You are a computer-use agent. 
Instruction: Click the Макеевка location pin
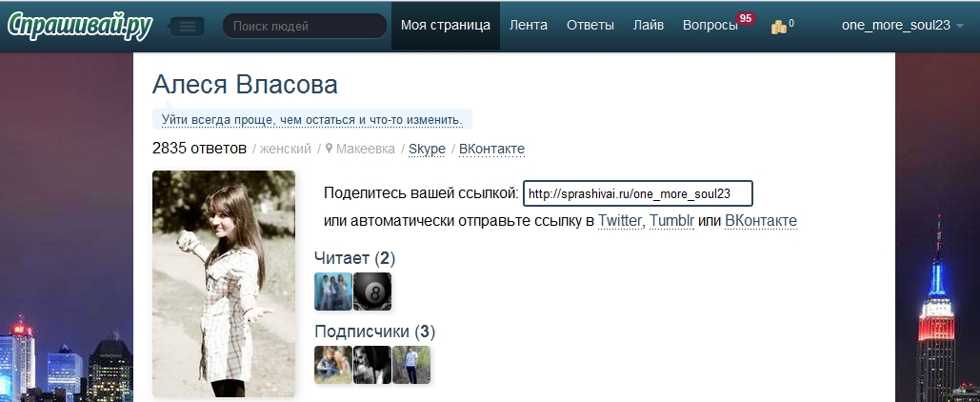(329, 149)
